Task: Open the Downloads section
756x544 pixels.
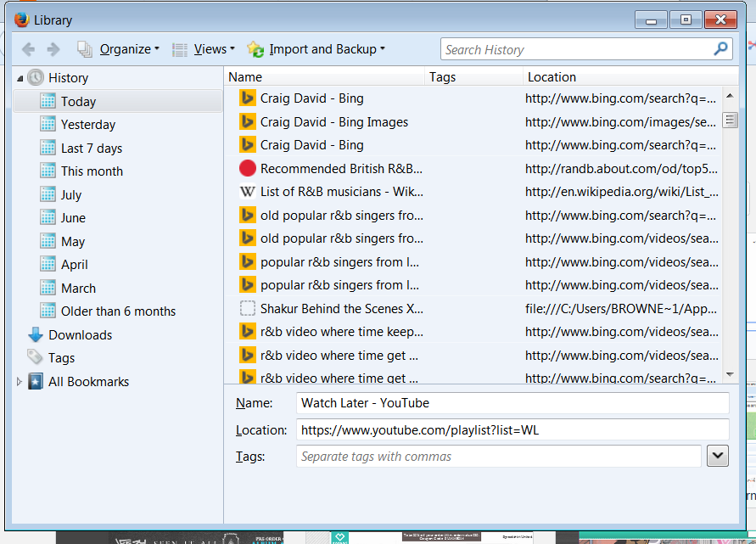Action: (80, 335)
